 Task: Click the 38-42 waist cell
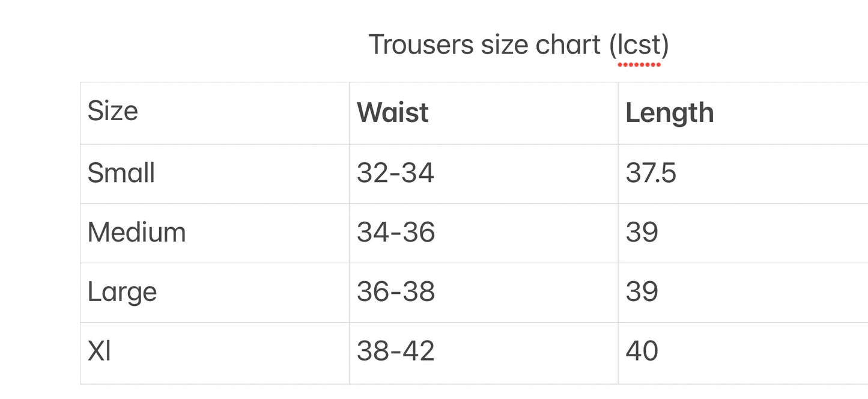(395, 352)
